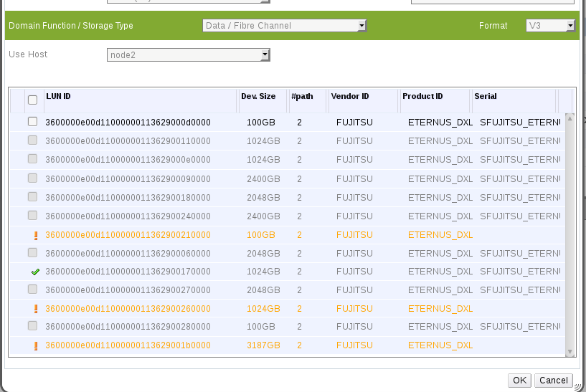Check the LUN ending 240000 checkbox
The image size is (586, 392).
32,216
